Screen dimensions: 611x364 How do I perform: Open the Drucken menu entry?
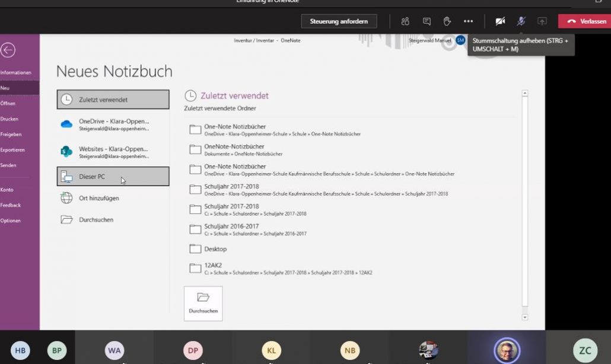(x=20, y=119)
